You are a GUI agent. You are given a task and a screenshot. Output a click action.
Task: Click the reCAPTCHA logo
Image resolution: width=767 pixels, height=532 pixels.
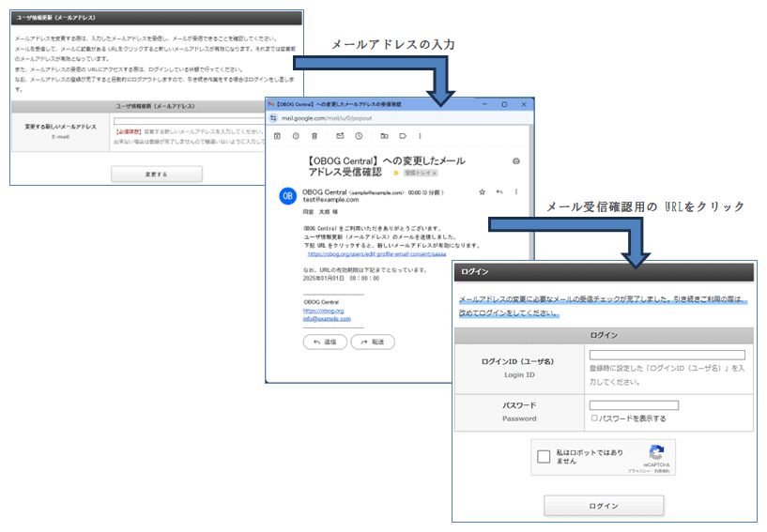(656, 453)
